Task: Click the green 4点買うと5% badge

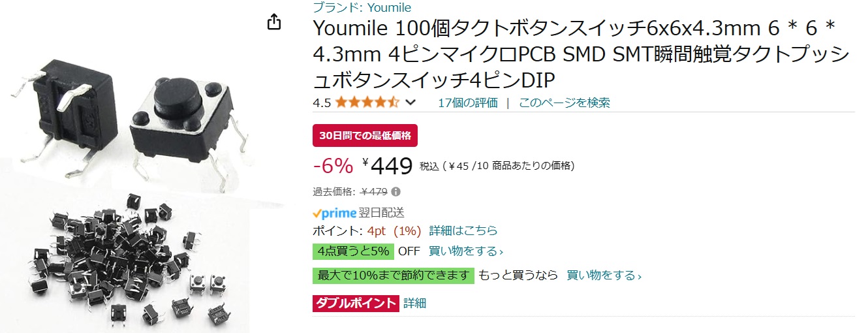Action: pyautogui.click(x=353, y=251)
